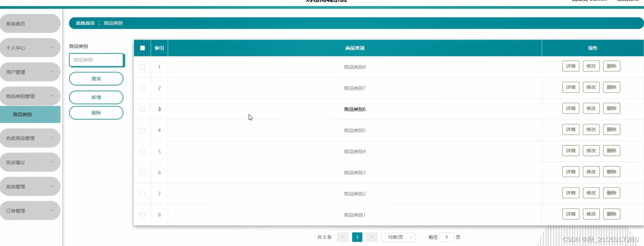Click 修改 for 商品类别8
The height and width of the screenshot is (246, 644).
click(591, 66)
